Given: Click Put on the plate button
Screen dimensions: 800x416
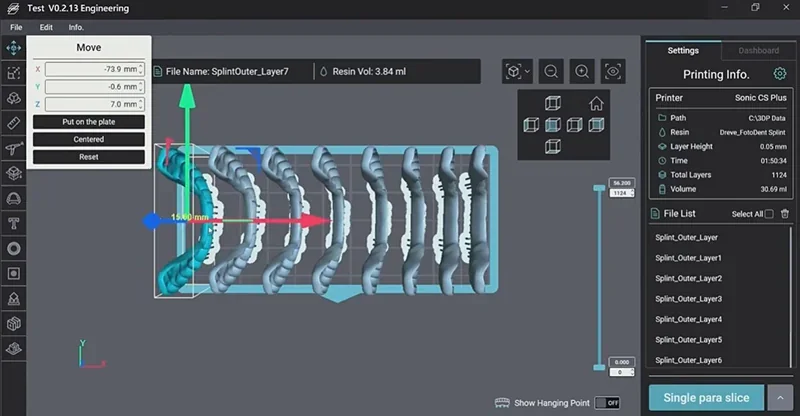Looking at the screenshot, I should [89, 121].
